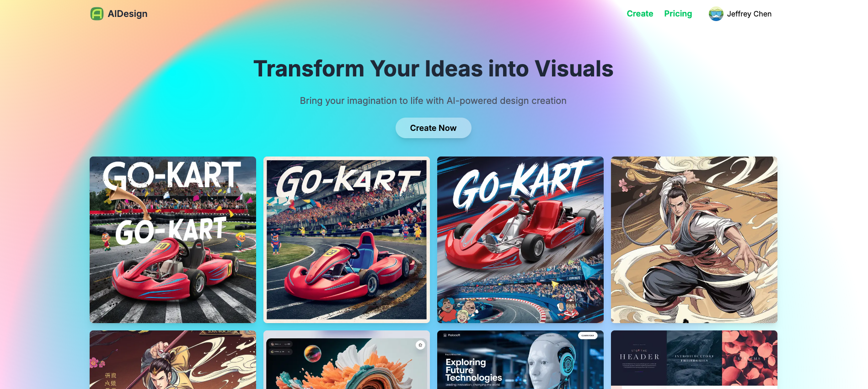Click round icon on abstract swirl thumbnail
Image resolution: width=868 pixels, height=389 pixels.
(x=420, y=345)
